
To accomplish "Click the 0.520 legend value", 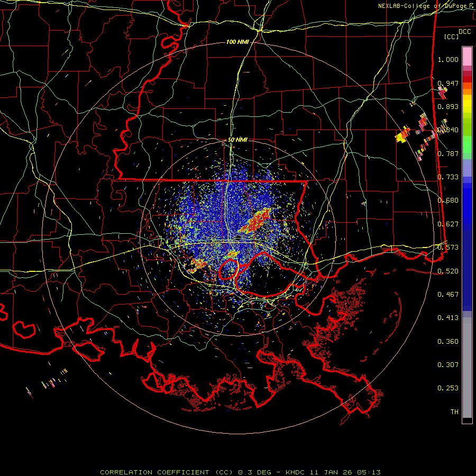I will point(448,271).
